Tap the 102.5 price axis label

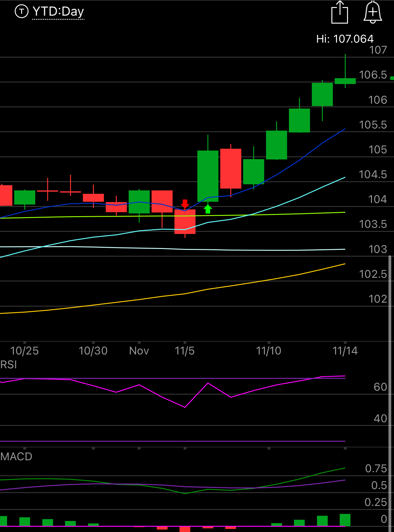[x=373, y=274]
